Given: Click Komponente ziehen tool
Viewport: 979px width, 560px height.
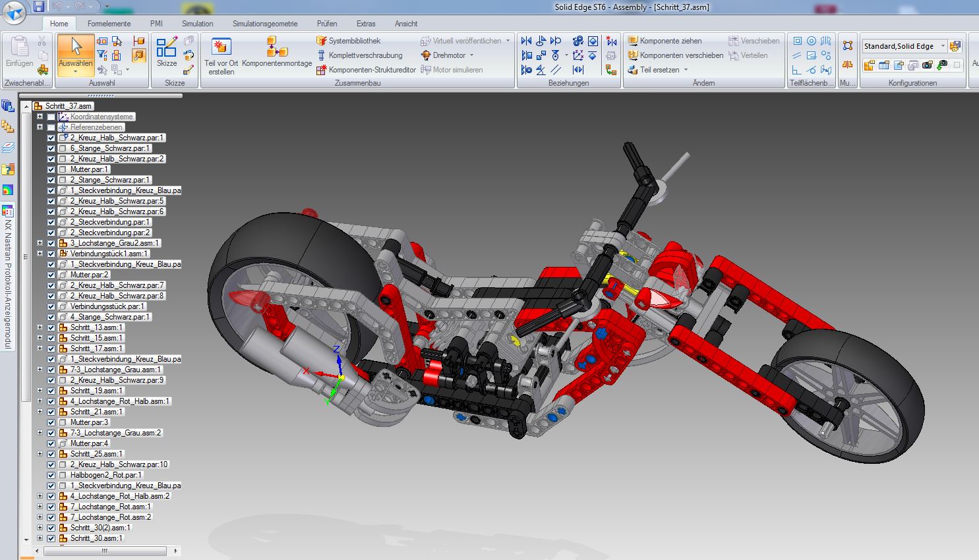Looking at the screenshot, I should 670,41.
